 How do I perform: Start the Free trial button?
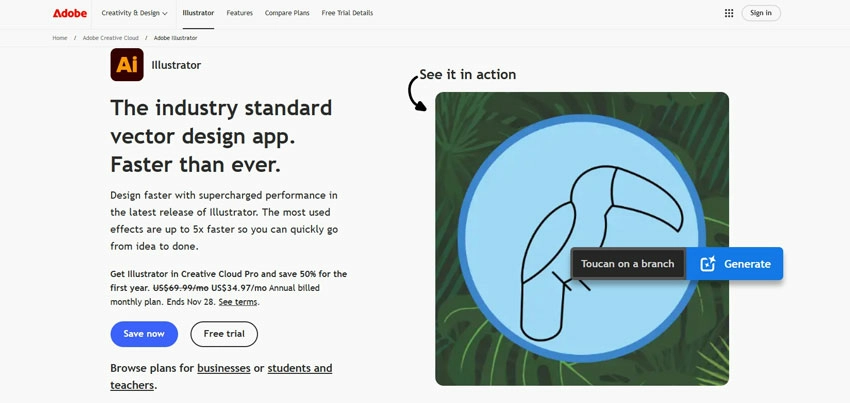tap(224, 334)
